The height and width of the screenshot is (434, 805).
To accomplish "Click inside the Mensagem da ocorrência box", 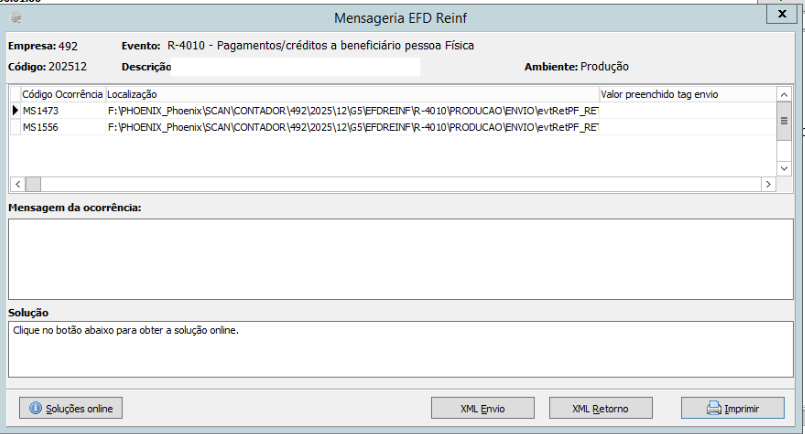I will point(400,259).
